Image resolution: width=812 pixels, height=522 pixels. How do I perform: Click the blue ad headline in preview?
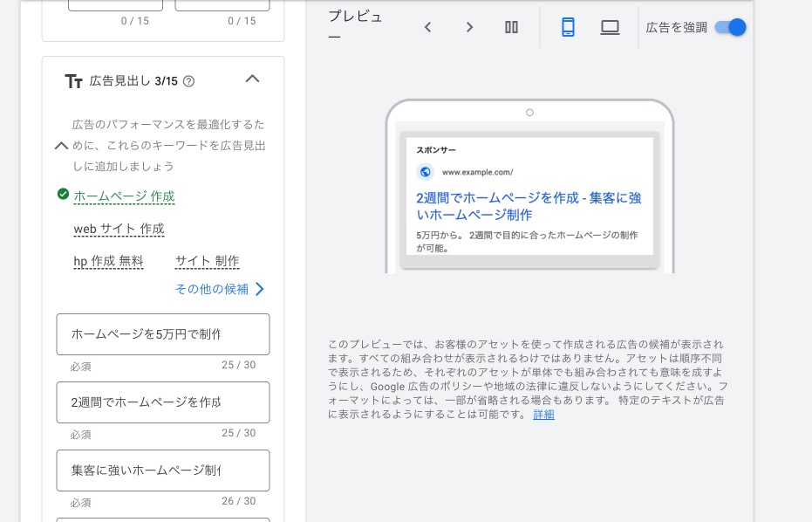pyautogui.click(x=528, y=206)
